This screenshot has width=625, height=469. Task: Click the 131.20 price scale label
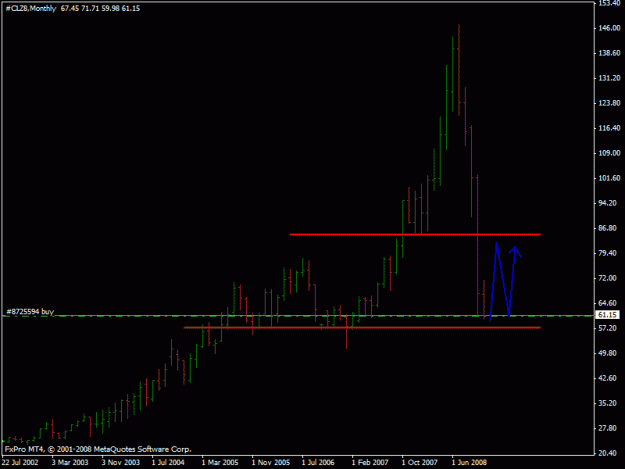(609, 78)
